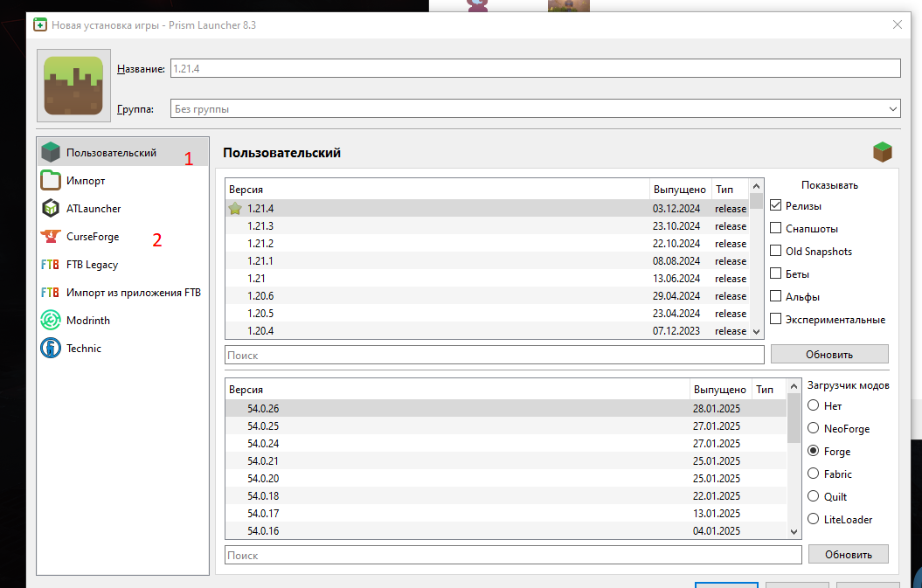Open the CurseForge source icon
922x588 pixels.
point(51,237)
